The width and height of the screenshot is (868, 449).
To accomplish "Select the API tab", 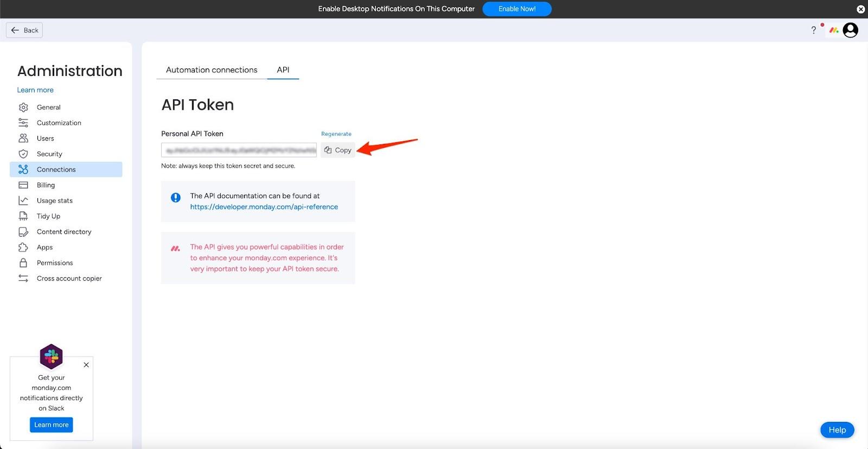I will 283,70.
